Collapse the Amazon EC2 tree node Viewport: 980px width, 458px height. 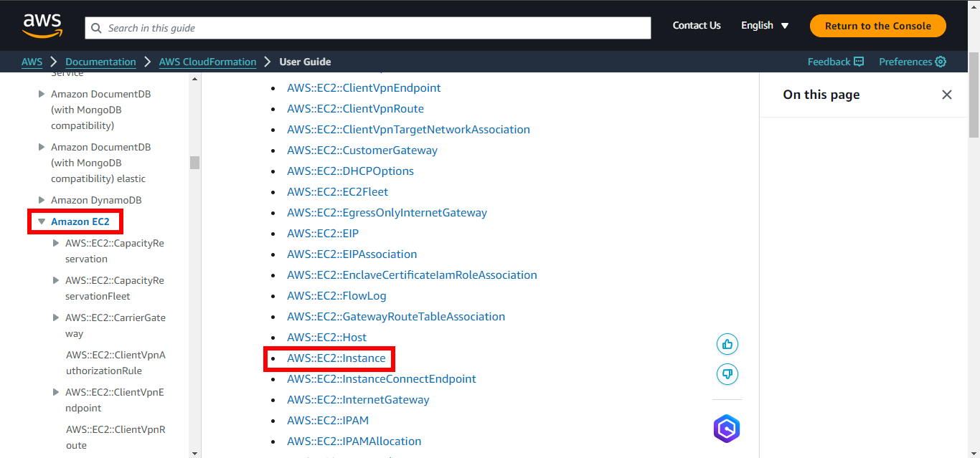(42, 222)
